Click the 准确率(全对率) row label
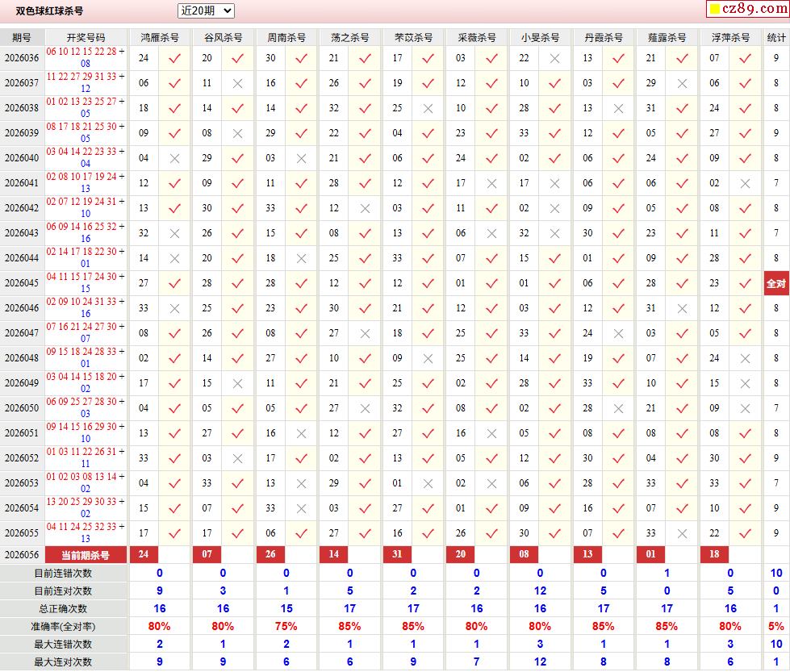This screenshot has height=672, width=790. 64,627
